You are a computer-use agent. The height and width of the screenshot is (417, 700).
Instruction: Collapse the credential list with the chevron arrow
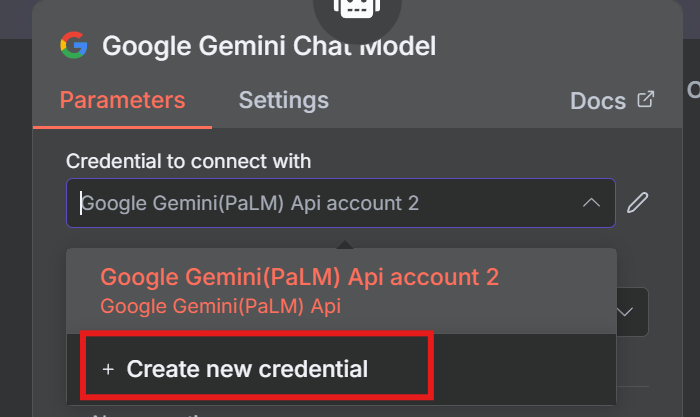[591, 203]
